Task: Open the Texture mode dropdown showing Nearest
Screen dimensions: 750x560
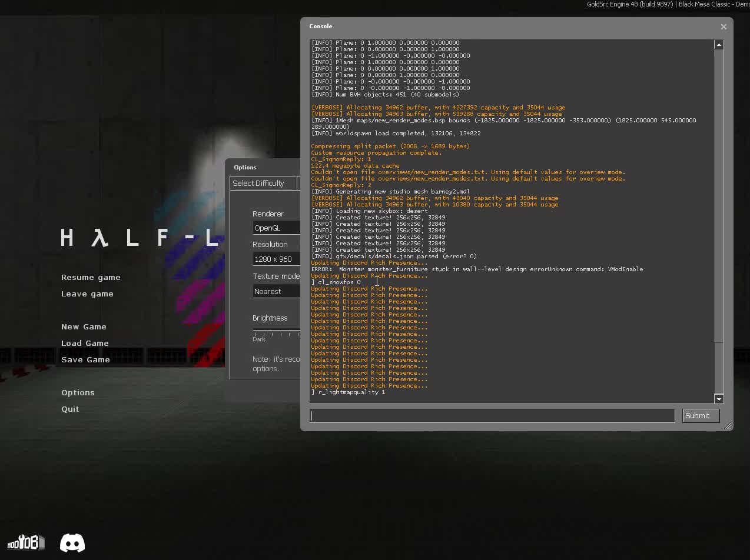Action: (276, 291)
